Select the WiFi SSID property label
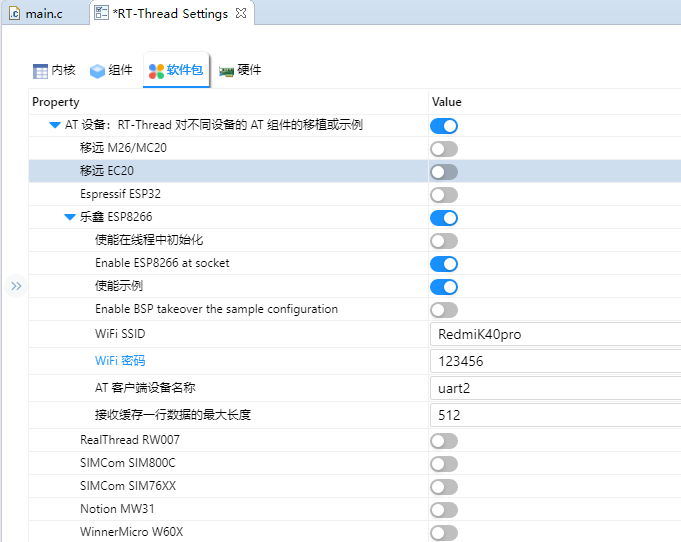This screenshot has height=542, width=681. pos(120,334)
